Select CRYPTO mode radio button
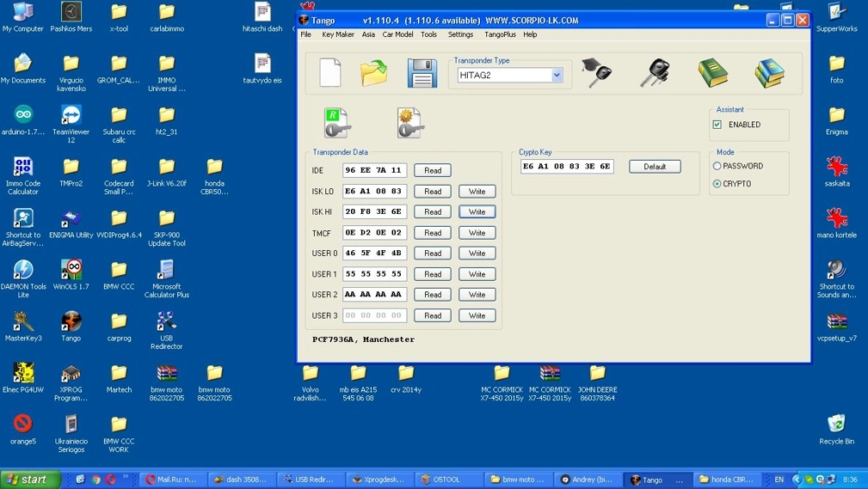Screen dimensions: 868x489 (717, 184)
